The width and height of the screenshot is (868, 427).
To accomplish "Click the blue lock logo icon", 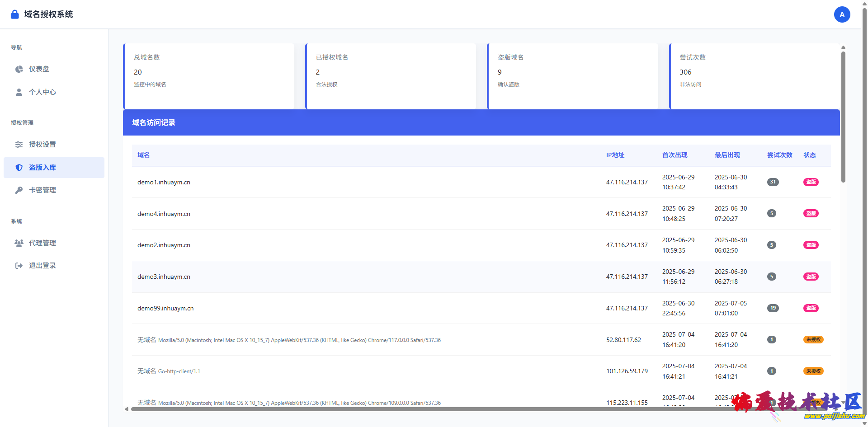I will (15, 14).
